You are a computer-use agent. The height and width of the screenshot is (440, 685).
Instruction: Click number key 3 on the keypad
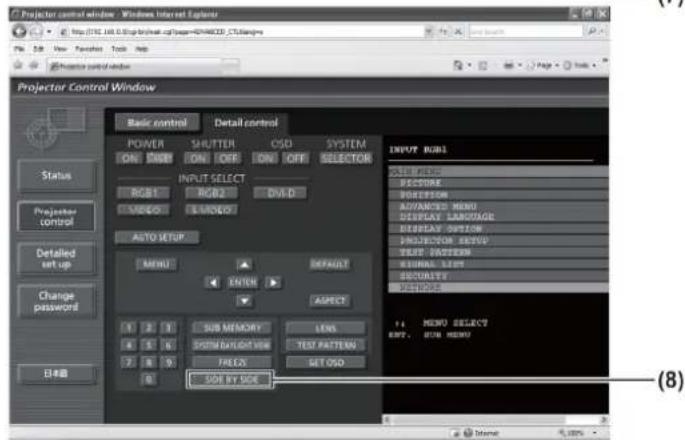coord(168,327)
